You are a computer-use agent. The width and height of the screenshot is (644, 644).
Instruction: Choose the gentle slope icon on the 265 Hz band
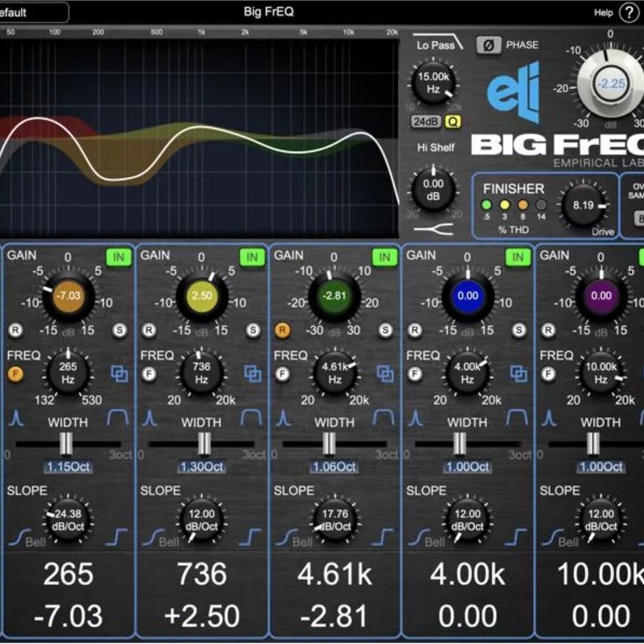(x=20, y=537)
